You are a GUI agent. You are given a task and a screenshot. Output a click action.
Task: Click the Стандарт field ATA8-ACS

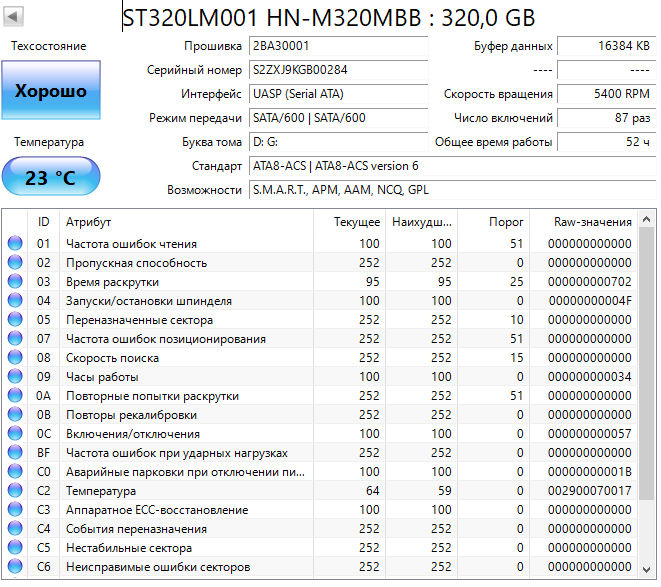(453, 166)
